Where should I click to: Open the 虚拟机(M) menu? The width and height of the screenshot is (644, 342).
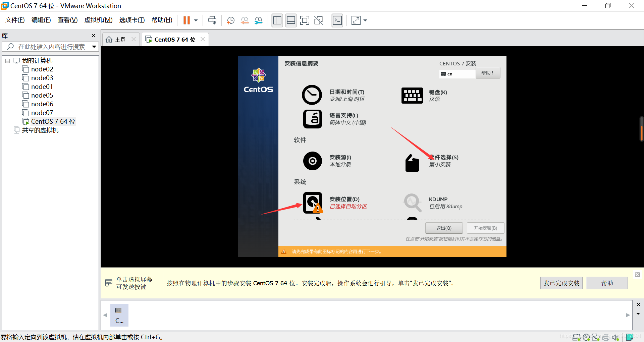click(98, 20)
